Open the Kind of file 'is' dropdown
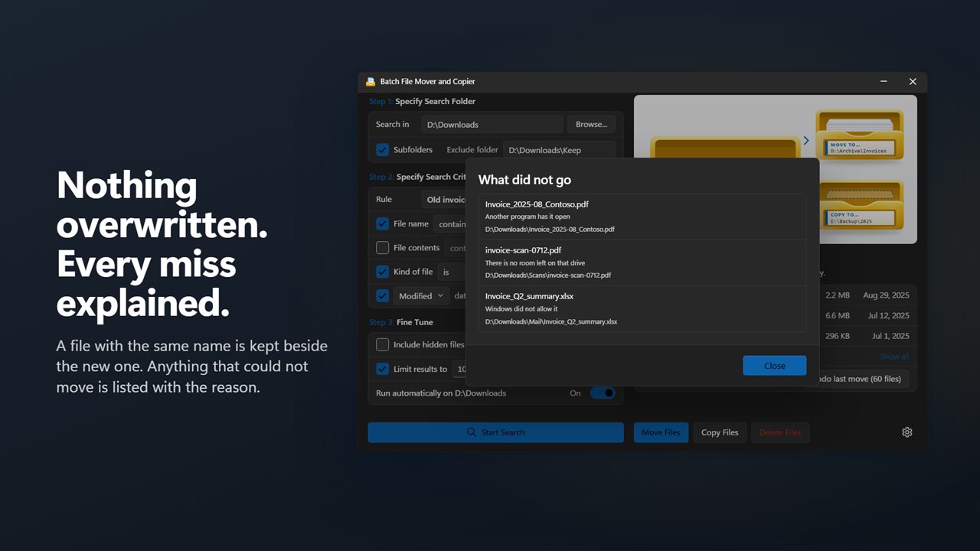 pos(452,272)
